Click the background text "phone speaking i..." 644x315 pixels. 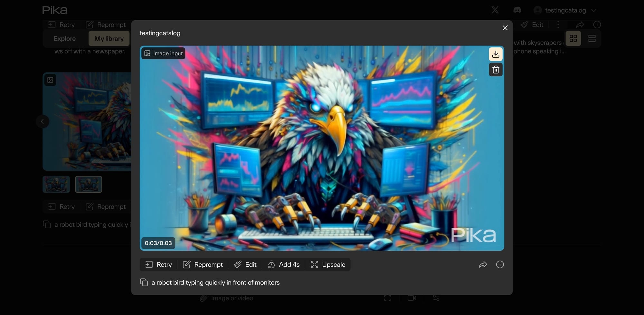click(539, 51)
